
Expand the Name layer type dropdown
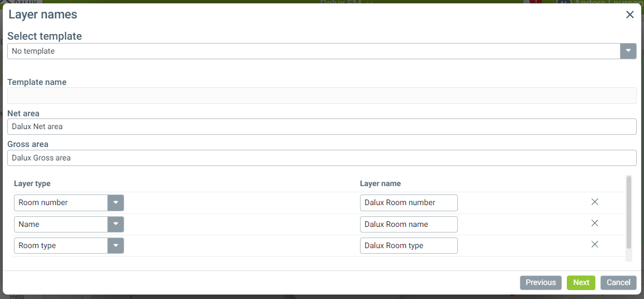(116, 224)
